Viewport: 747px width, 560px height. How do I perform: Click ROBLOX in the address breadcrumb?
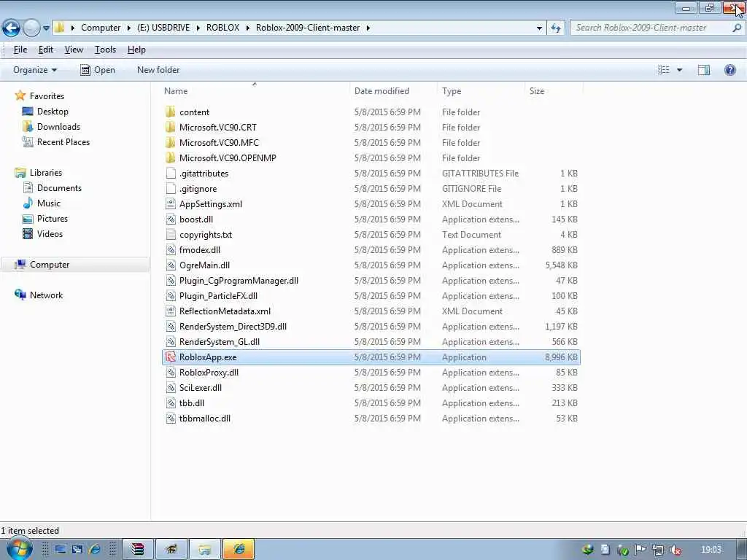coord(222,28)
